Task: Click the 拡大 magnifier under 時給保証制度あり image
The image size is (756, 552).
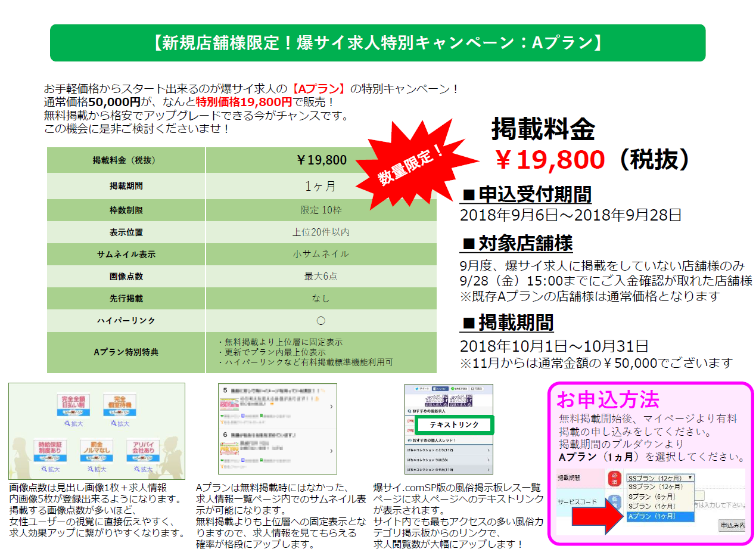Action: coord(52,469)
